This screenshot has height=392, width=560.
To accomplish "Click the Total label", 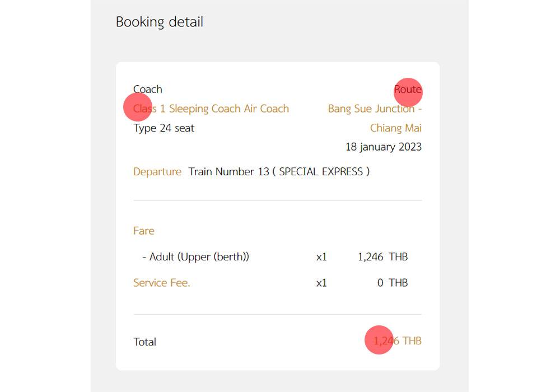I will (144, 342).
